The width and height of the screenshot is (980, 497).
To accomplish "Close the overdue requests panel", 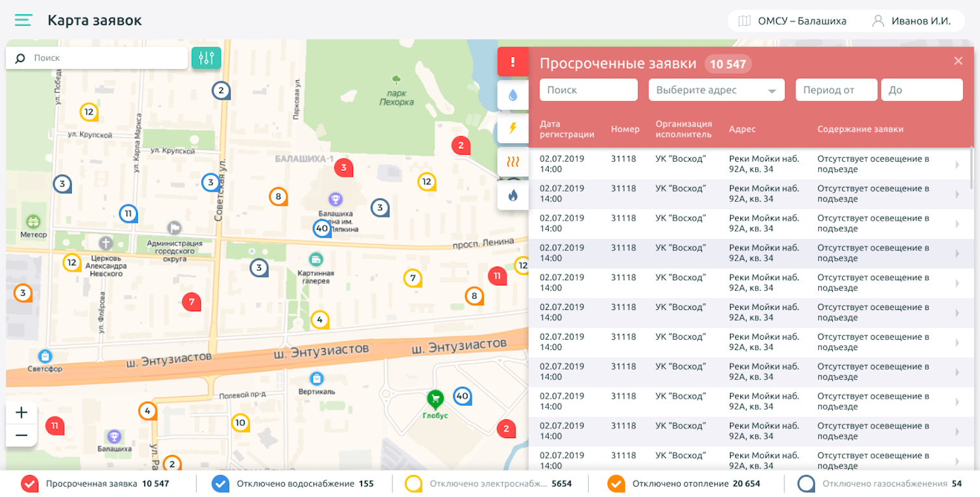I will coord(959,61).
